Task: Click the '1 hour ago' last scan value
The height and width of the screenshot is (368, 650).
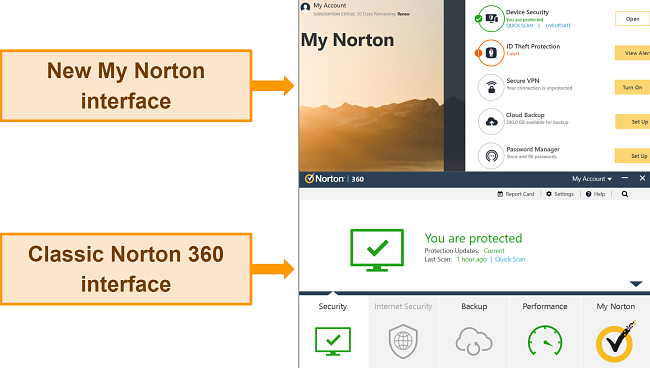Action: 471,259
